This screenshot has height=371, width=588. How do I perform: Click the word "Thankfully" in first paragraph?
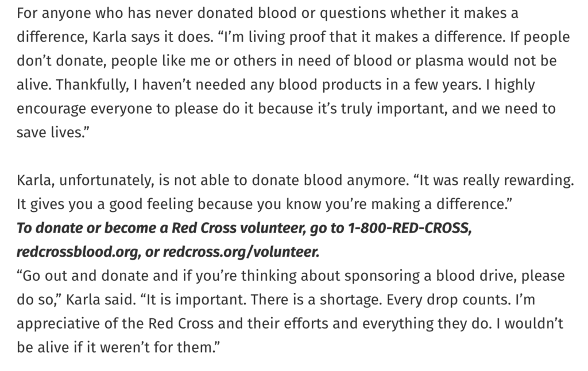90,85
